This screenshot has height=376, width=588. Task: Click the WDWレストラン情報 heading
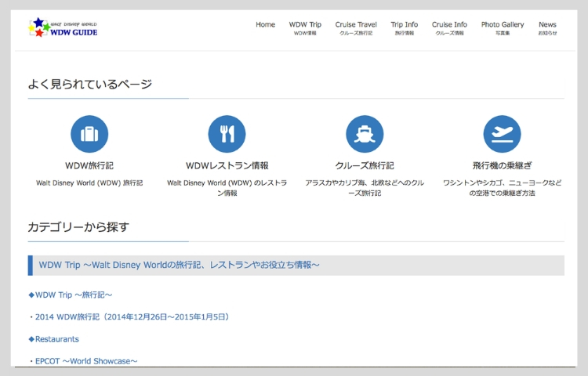tap(227, 165)
